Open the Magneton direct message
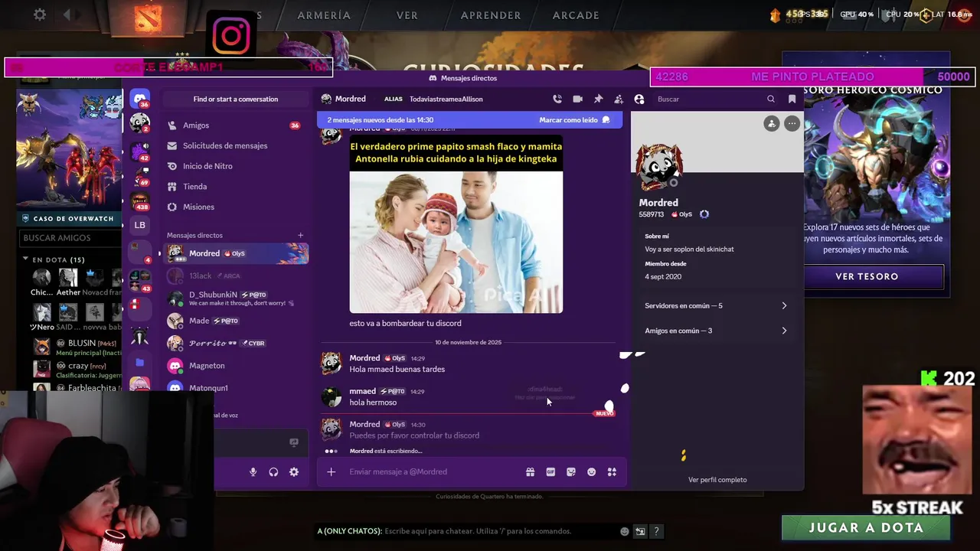 tap(235, 366)
